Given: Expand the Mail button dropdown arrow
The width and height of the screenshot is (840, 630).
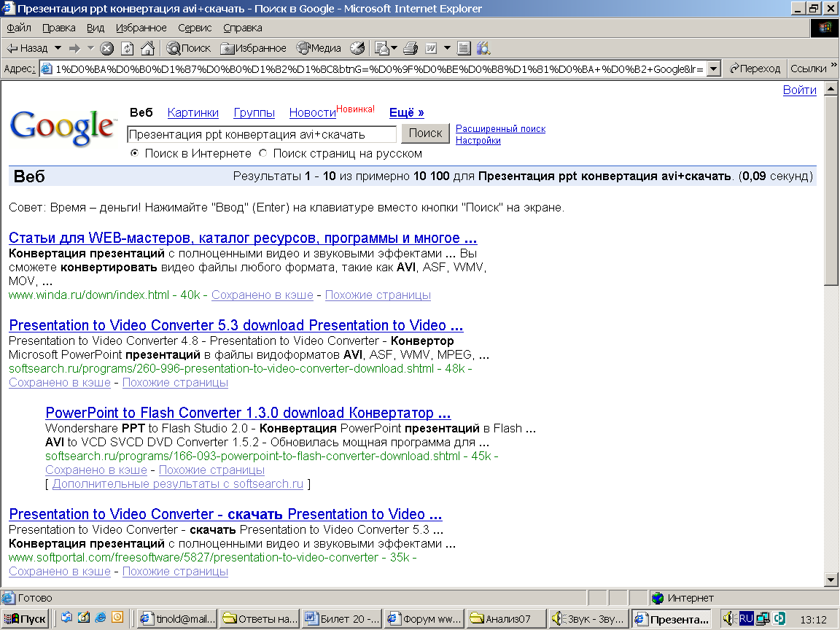Looking at the screenshot, I should tap(394, 48).
